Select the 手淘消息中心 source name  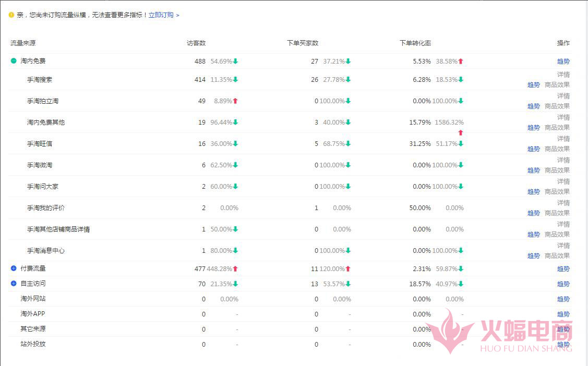(46, 250)
